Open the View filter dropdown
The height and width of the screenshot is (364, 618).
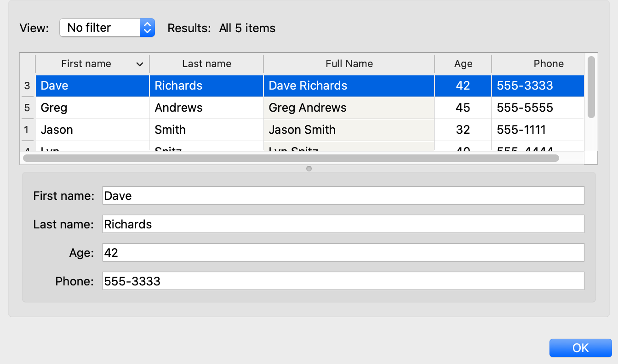point(107,28)
